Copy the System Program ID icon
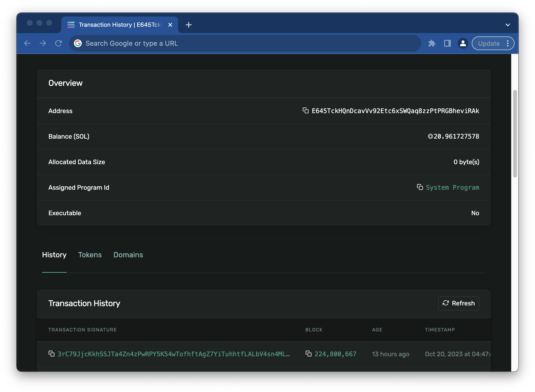 [x=420, y=187]
